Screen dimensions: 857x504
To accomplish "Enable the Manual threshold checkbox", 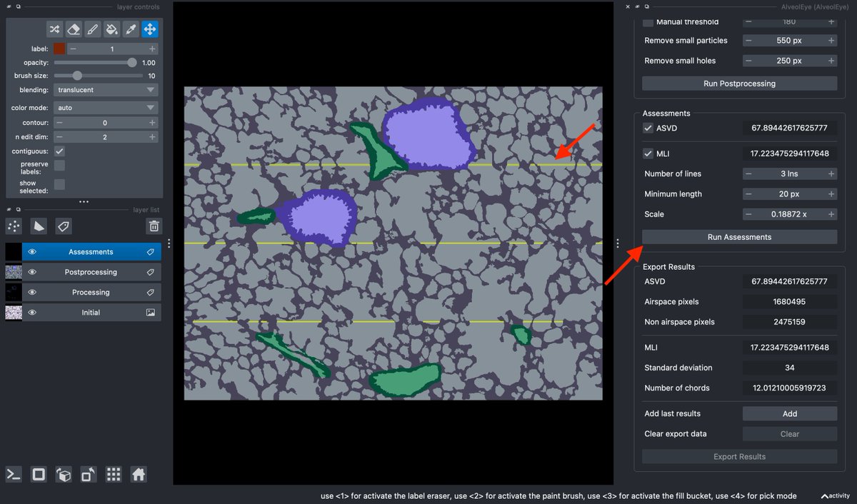I will pos(648,22).
